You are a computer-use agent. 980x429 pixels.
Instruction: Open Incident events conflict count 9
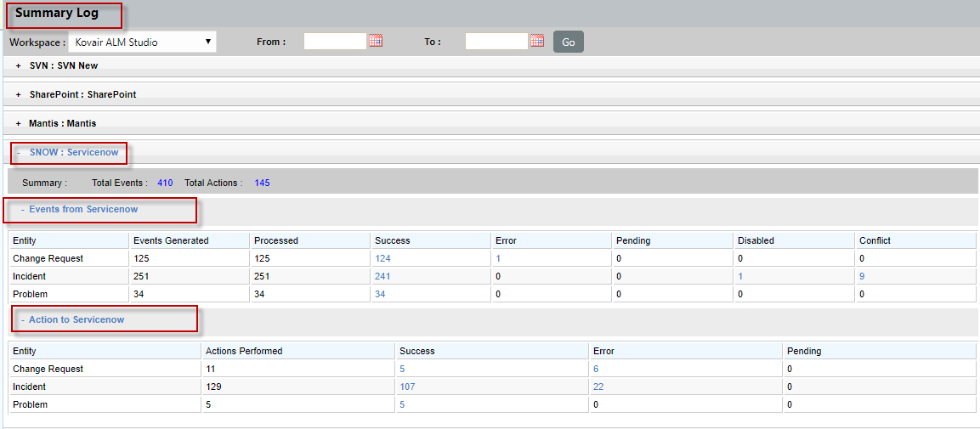(862, 276)
